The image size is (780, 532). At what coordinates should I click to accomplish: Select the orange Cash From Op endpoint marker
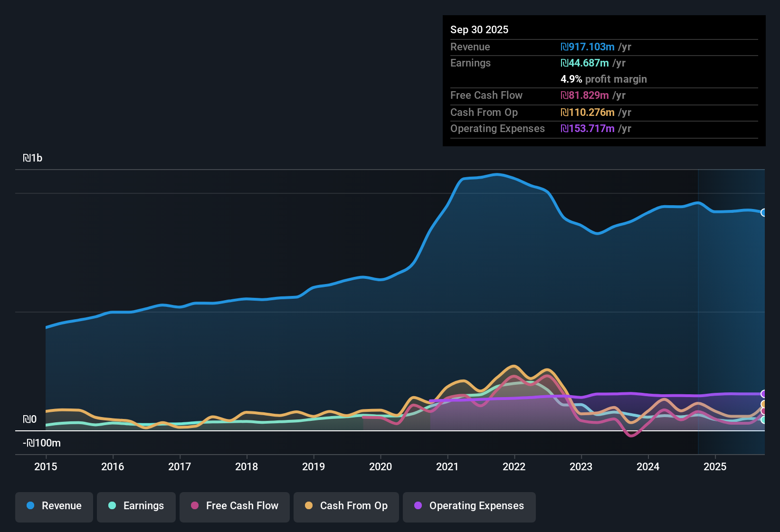pos(764,404)
